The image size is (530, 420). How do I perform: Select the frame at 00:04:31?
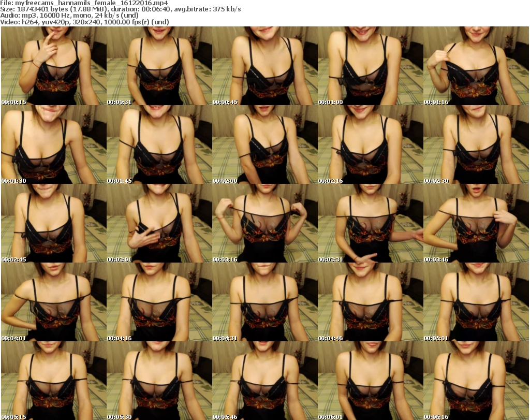pyautogui.click(x=264, y=302)
